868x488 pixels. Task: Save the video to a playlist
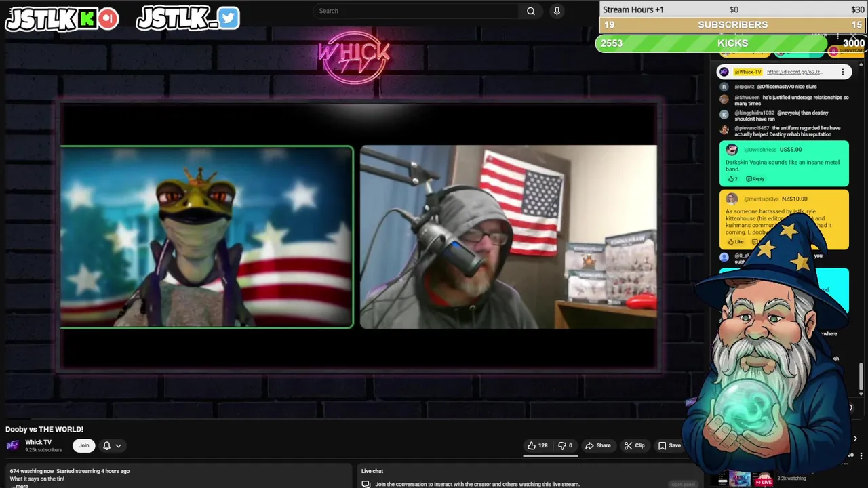click(x=669, y=445)
